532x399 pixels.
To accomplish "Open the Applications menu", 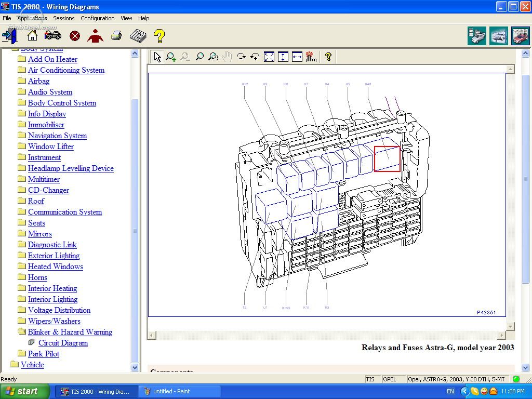I will pyautogui.click(x=32, y=18).
